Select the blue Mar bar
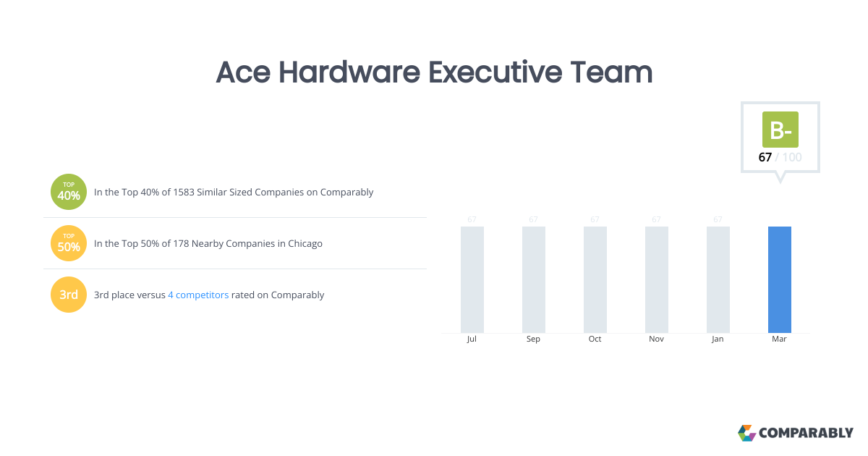The height and width of the screenshot is (456, 868). point(780,279)
